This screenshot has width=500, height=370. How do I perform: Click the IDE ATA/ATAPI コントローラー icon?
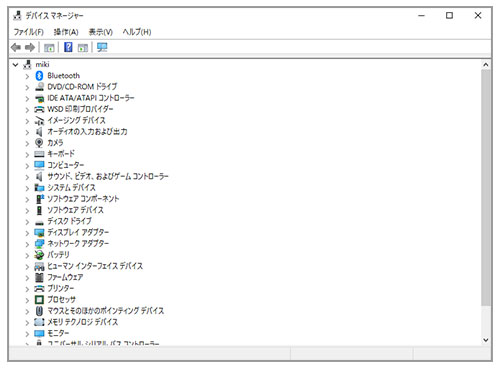click(x=39, y=98)
